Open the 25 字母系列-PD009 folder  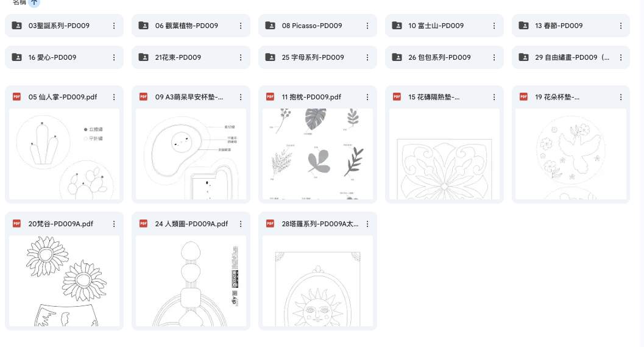click(x=313, y=57)
